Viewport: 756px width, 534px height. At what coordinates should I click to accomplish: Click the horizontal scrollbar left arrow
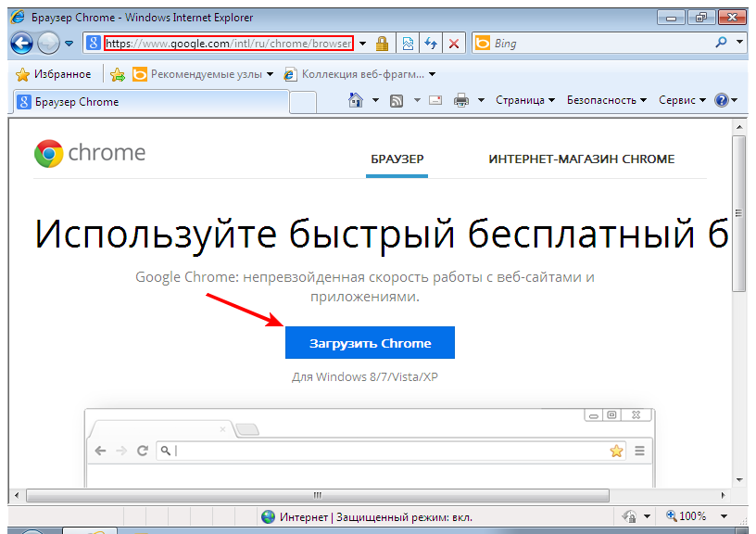tap(17, 495)
